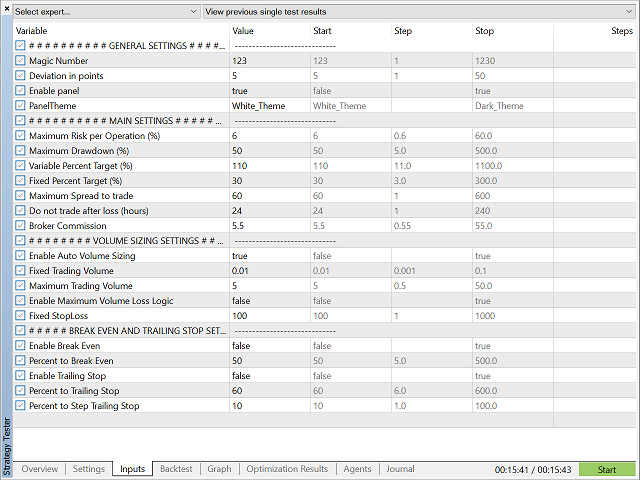Click the Fixed Trading Volume step 0.001
Screen dimensions: 640x480
pyautogui.click(x=404, y=271)
